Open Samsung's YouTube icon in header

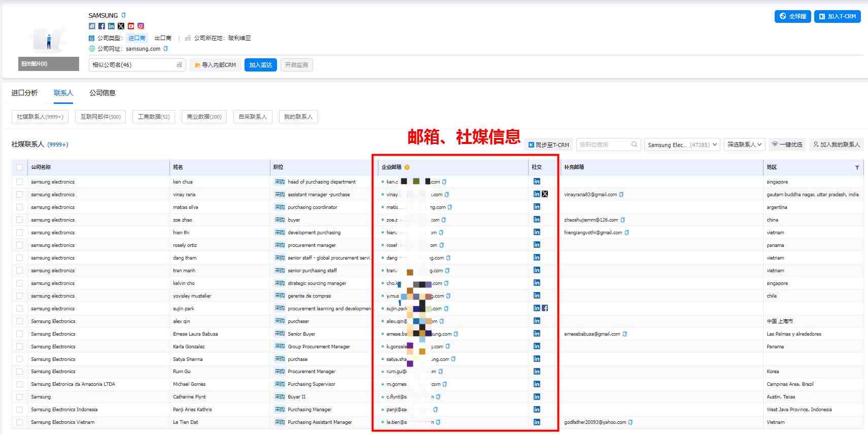coord(131,26)
